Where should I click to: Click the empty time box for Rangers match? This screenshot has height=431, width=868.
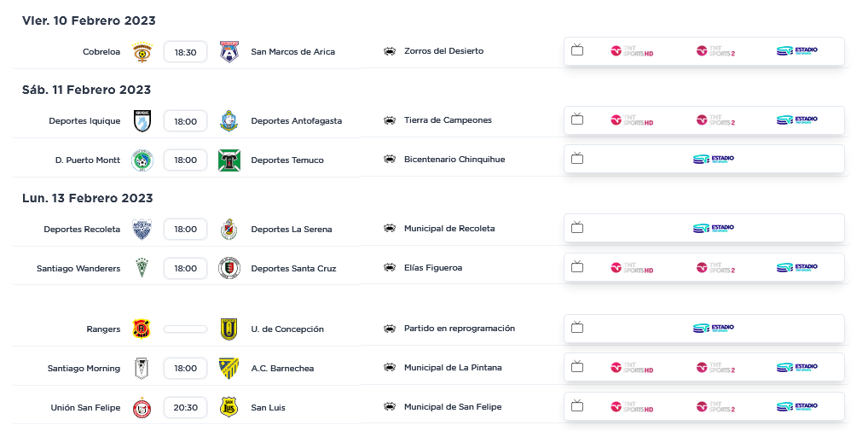point(185,329)
